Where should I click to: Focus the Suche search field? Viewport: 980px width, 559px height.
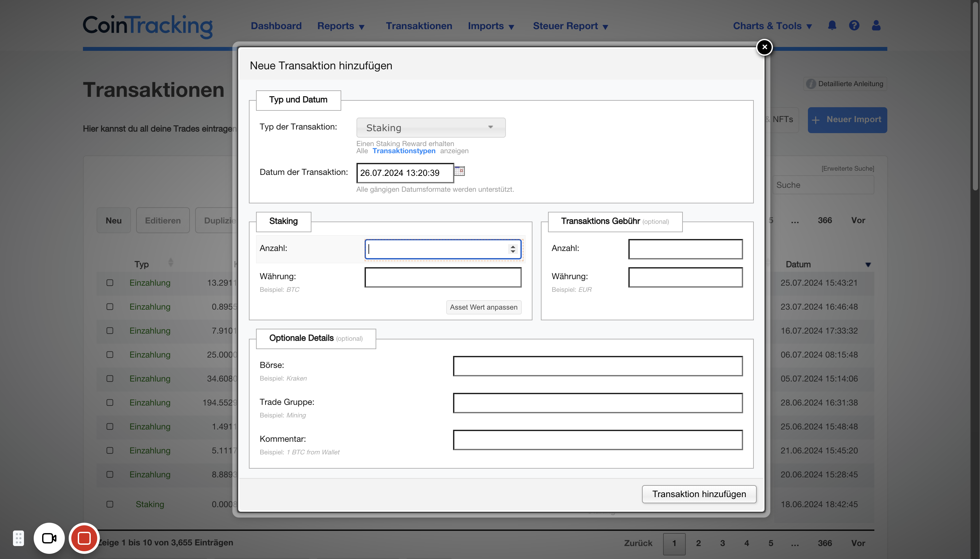[x=823, y=185]
